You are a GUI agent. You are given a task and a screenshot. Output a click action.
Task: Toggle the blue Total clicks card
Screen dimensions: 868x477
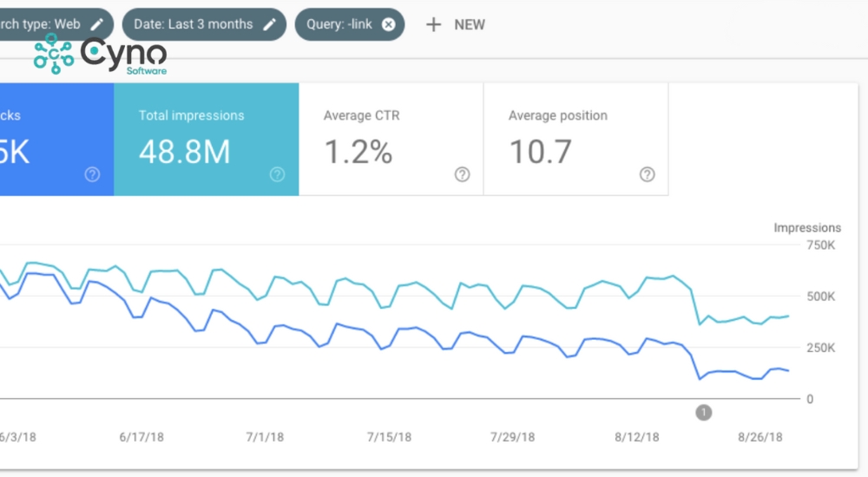(52, 139)
